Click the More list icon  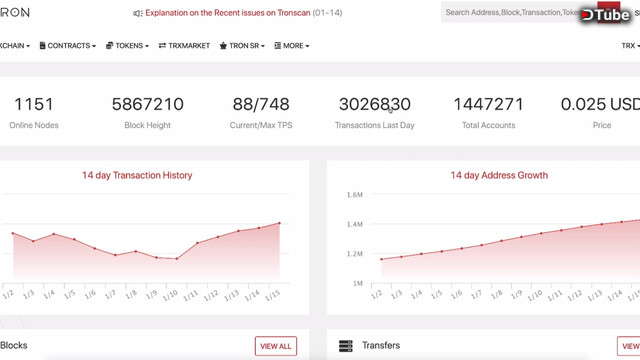[x=278, y=46]
